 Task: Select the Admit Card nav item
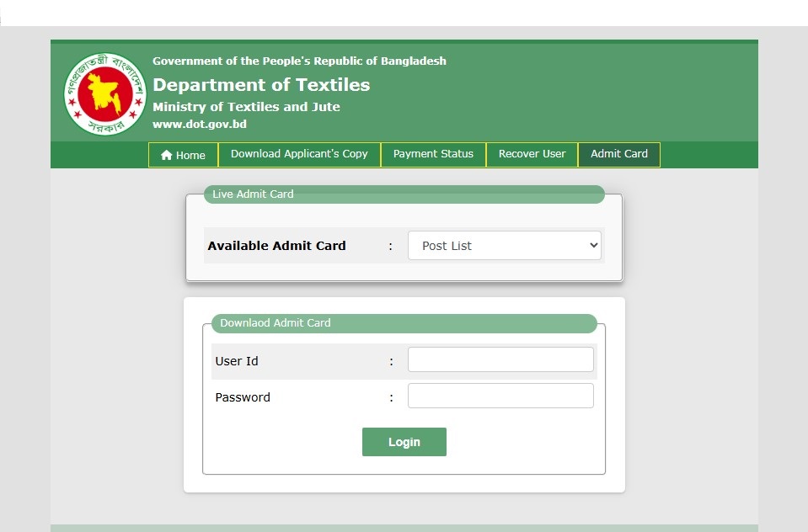pos(619,155)
